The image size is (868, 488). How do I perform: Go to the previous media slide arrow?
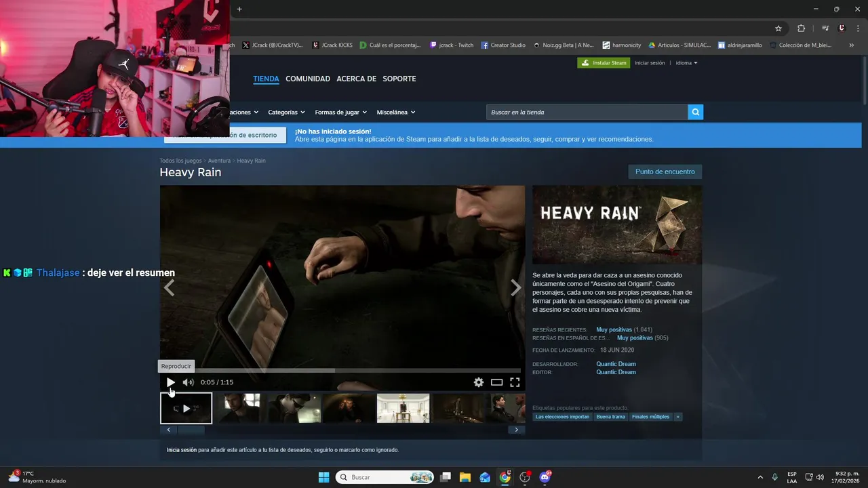[169, 288]
